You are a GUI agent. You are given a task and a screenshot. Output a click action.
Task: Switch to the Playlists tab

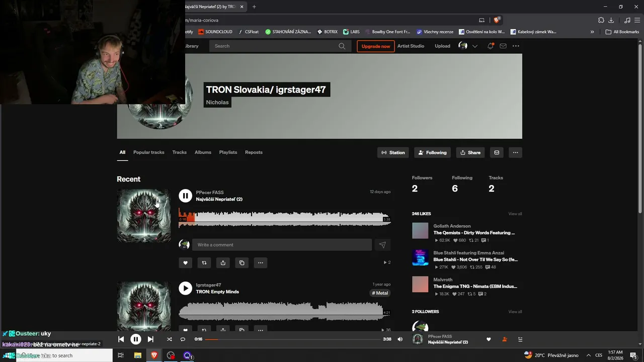228,152
